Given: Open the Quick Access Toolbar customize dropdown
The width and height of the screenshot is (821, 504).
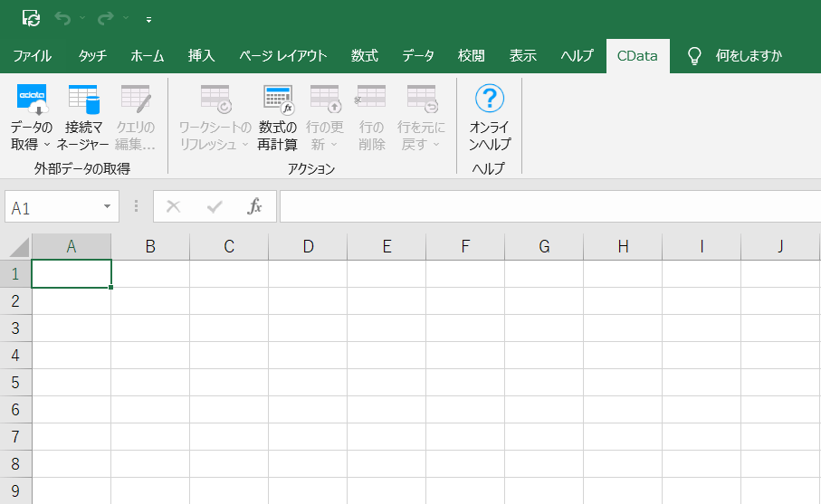Looking at the screenshot, I should 148,19.
